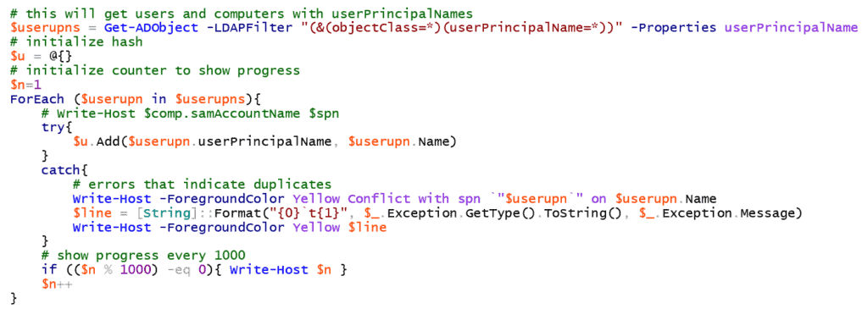The image size is (868, 320).
Task: Click the '$n++' increment line
Action: pyautogui.click(x=57, y=284)
